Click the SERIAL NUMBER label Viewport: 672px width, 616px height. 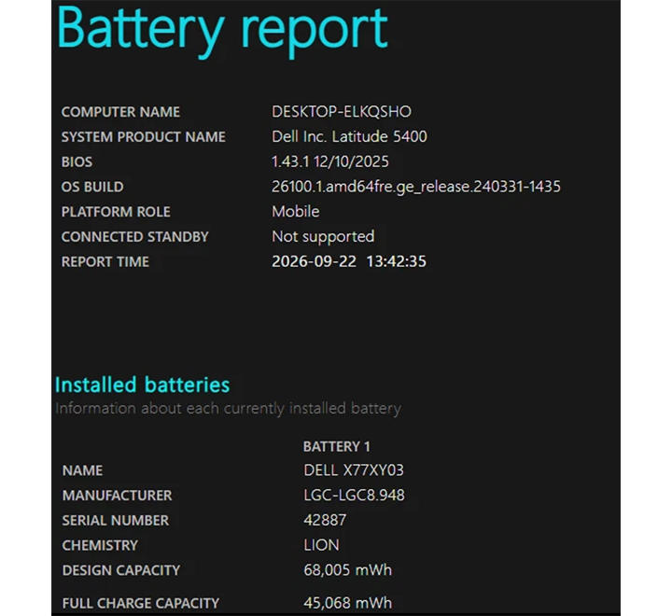(116, 521)
